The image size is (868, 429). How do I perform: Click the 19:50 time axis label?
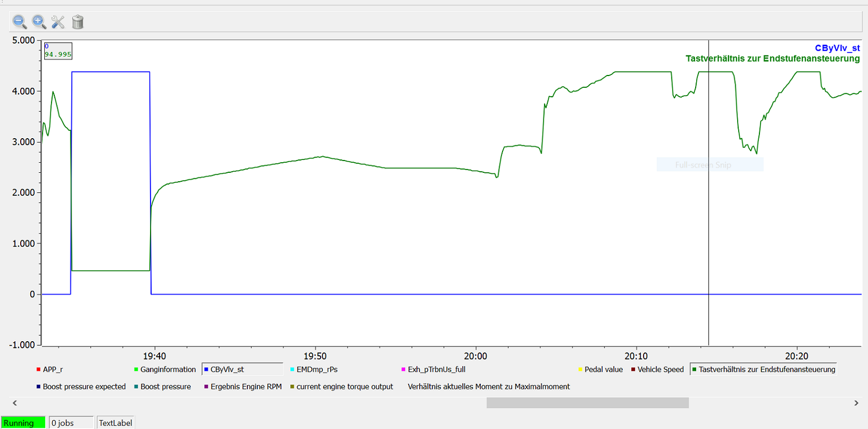315,356
